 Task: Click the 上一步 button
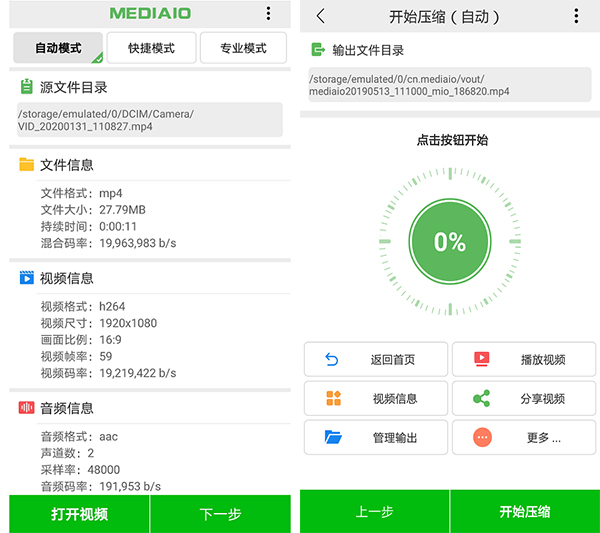coord(374,512)
